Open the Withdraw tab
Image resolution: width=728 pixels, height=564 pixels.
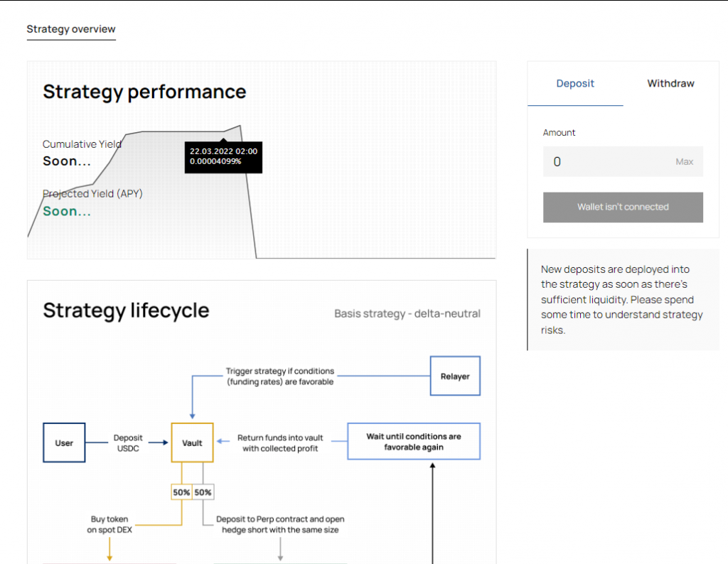tap(670, 84)
